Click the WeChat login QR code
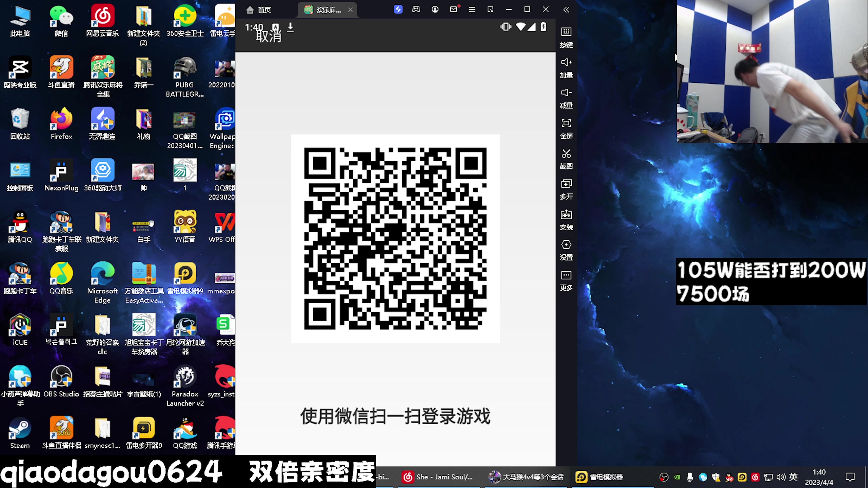The image size is (868, 488). pyautogui.click(x=395, y=239)
